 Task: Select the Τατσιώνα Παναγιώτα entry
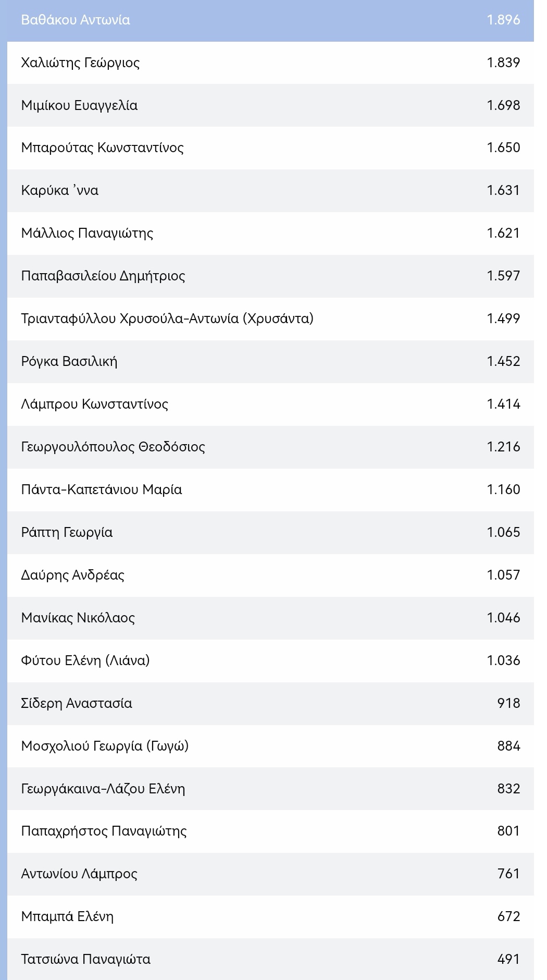coord(85,959)
